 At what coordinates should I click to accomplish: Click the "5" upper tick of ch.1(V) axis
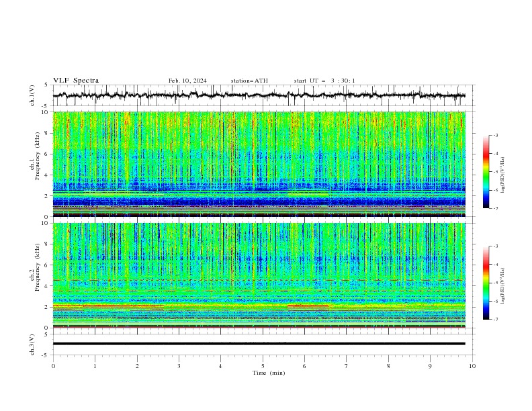(x=46, y=85)
